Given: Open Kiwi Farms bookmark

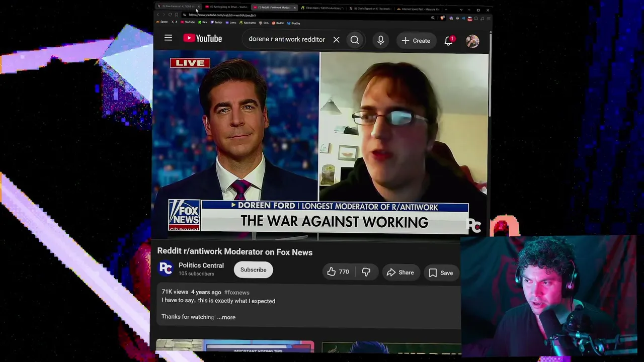Looking at the screenshot, I should (248, 23).
